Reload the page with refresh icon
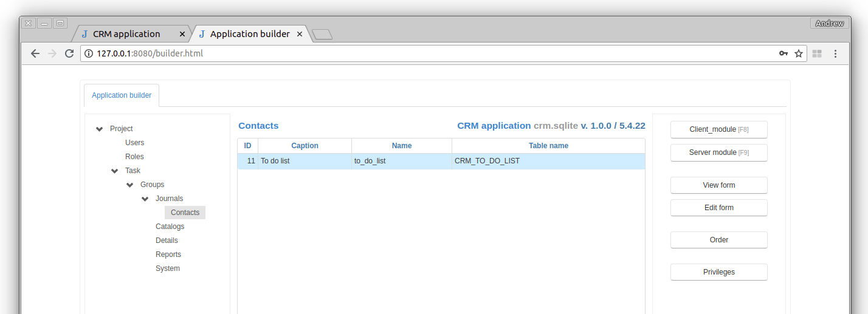Screen dimensions: 868x314 (69, 53)
